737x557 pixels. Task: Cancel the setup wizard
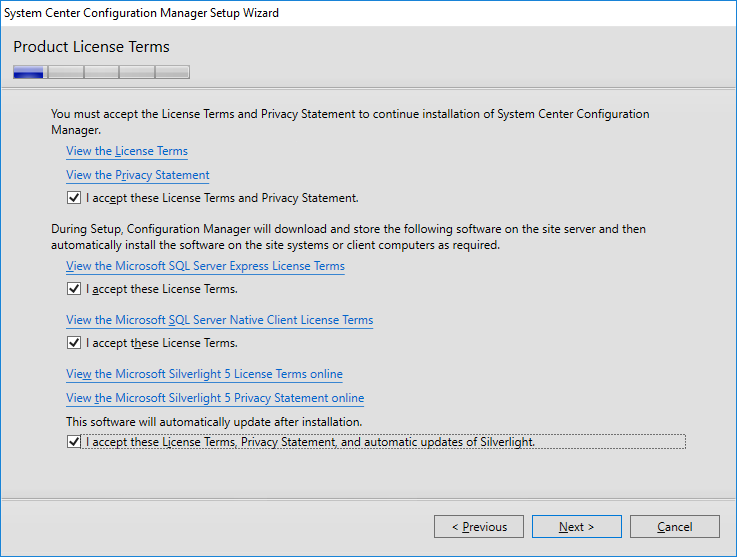(674, 526)
